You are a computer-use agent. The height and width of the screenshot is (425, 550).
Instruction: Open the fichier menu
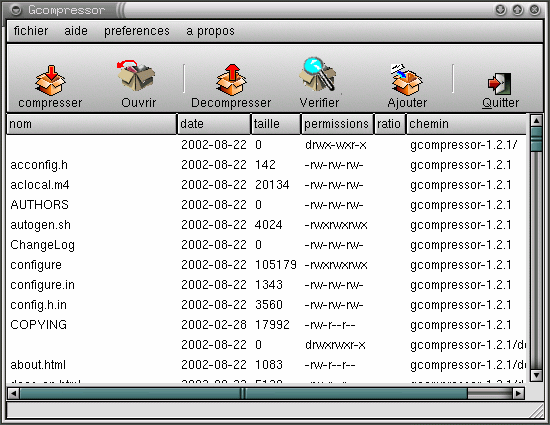31,31
